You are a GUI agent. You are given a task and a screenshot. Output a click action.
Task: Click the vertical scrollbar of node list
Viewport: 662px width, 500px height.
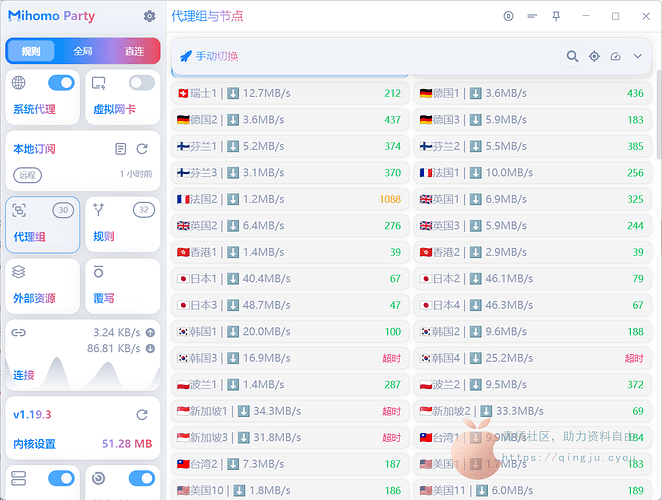click(x=659, y=114)
